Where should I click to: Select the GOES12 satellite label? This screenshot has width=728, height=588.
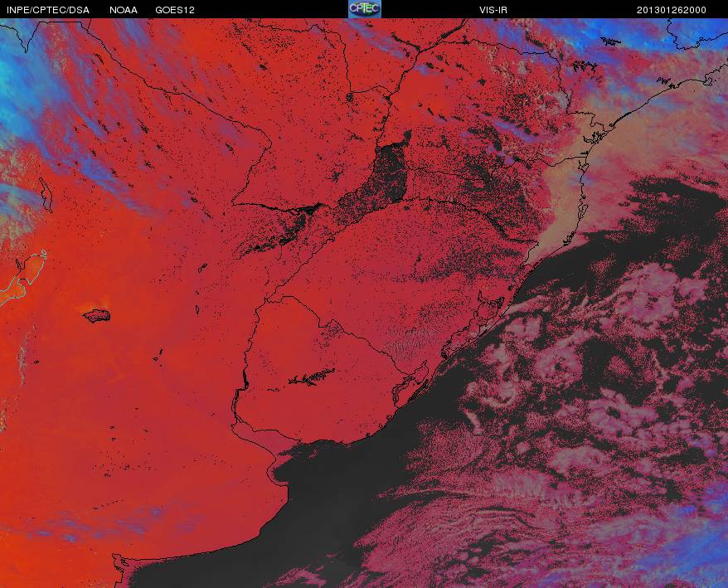pos(175,10)
